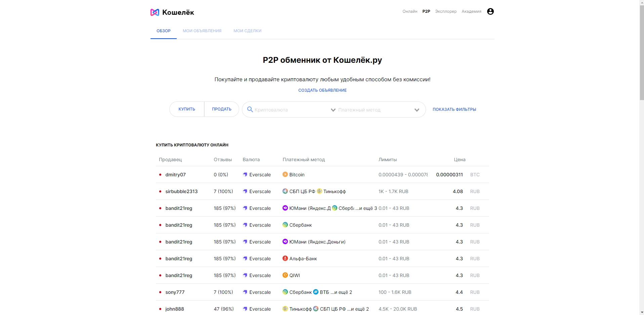Click the page vertical scrollbar thumb
Image resolution: width=644 pixels, height=315 pixels.
[x=641, y=52]
